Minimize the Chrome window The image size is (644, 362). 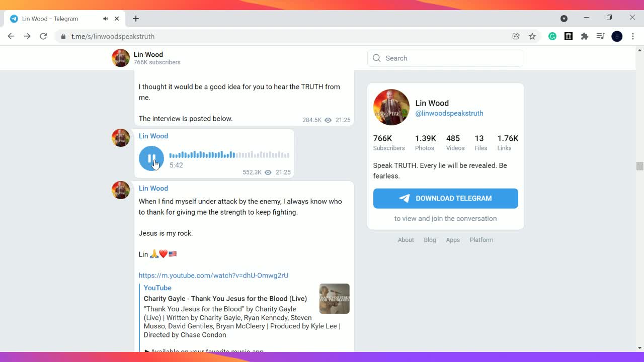586,18
